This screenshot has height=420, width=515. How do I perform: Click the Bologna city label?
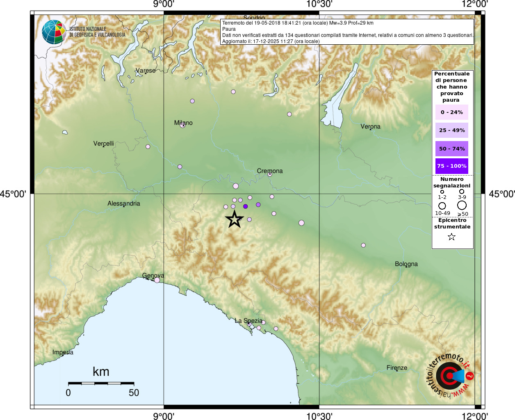pos(406,264)
